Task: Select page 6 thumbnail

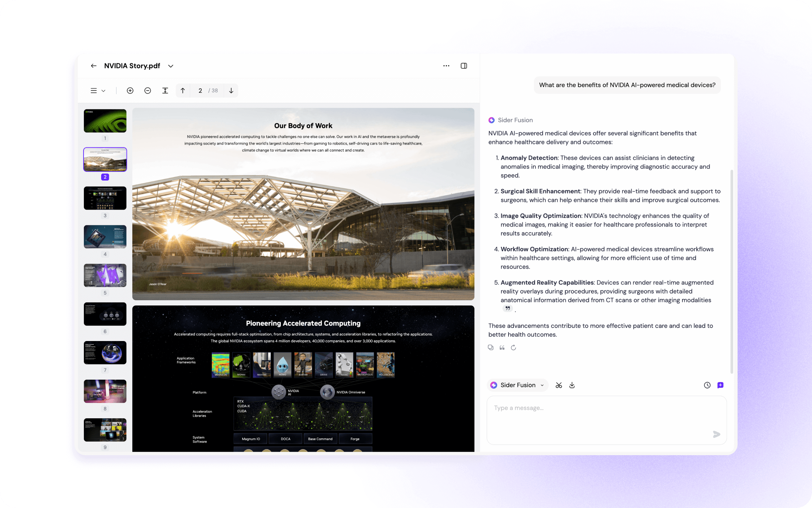Action: pos(105,314)
